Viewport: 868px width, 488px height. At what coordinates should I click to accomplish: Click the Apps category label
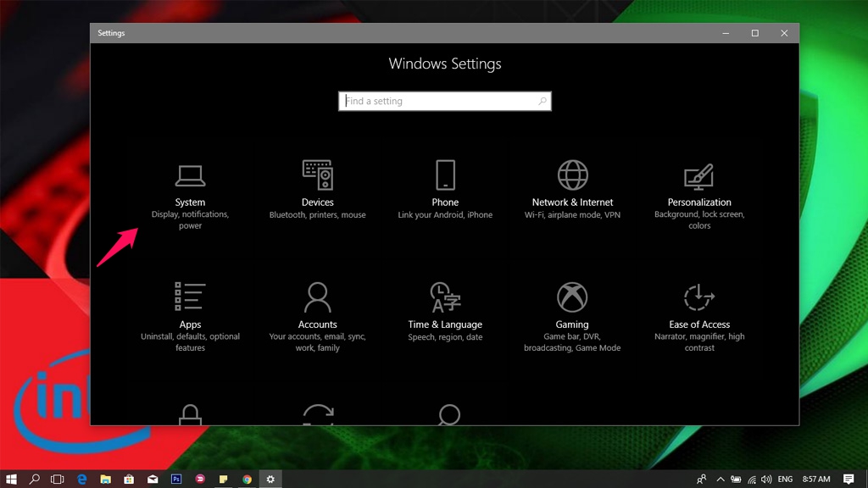pos(190,324)
